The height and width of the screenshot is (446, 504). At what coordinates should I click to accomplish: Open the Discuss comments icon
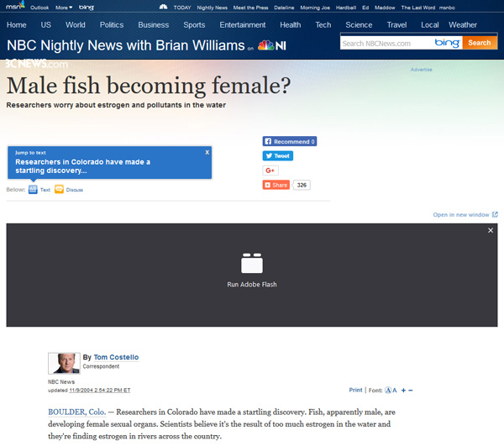pos(59,190)
